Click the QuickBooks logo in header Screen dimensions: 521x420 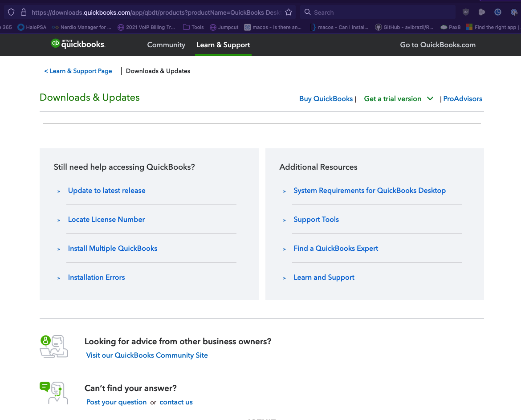(x=78, y=44)
